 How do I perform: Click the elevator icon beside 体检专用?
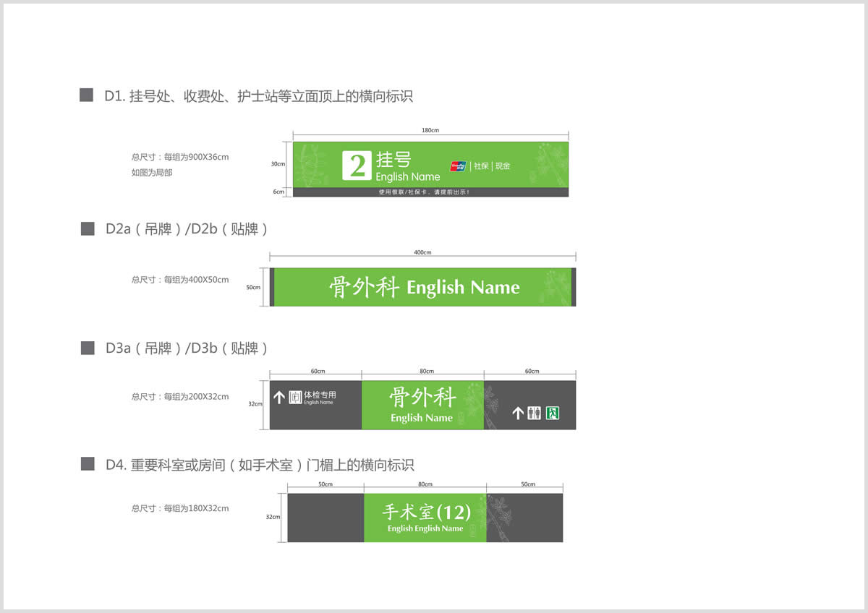pyautogui.click(x=295, y=397)
